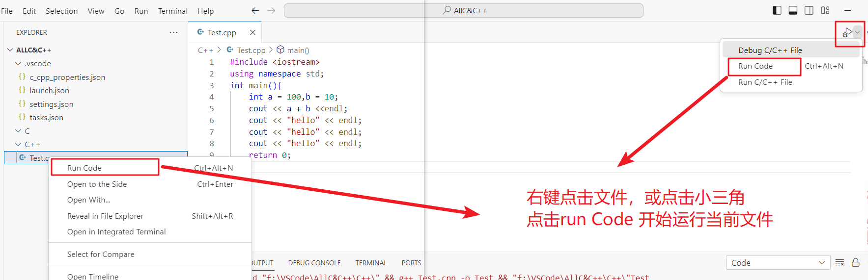Image resolution: width=868 pixels, height=280 pixels.
Task: Open Explorer more actions ellipsis
Action: [173, 32]
